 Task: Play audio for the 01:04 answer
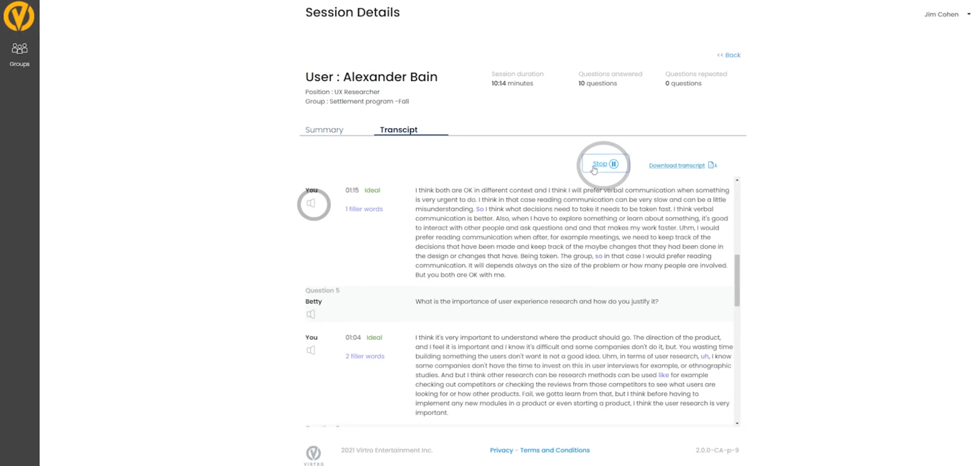tap(311, 351)
